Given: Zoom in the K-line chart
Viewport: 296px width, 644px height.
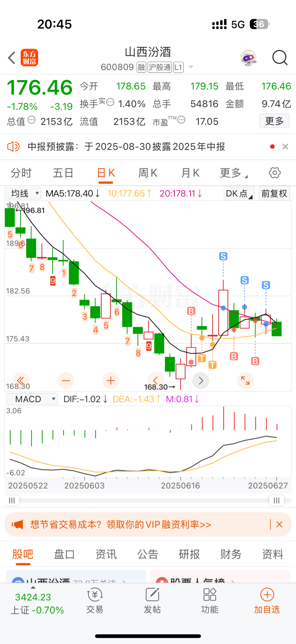Looking at the screenshot, I should pos(111,381).
